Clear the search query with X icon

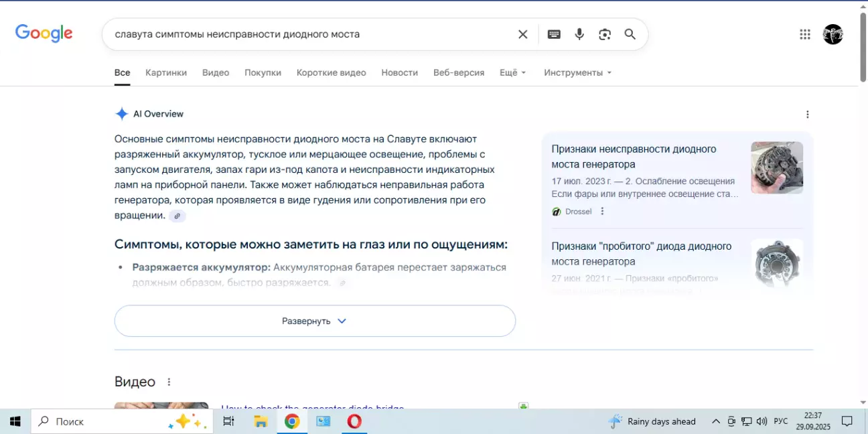click(x=523, y=34)
